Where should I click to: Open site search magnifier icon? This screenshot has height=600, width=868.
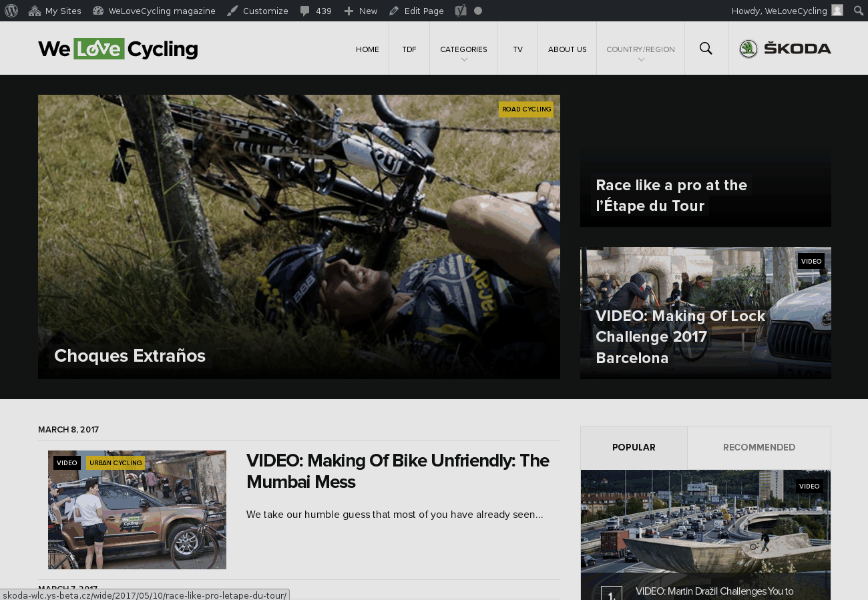[706, 48]
